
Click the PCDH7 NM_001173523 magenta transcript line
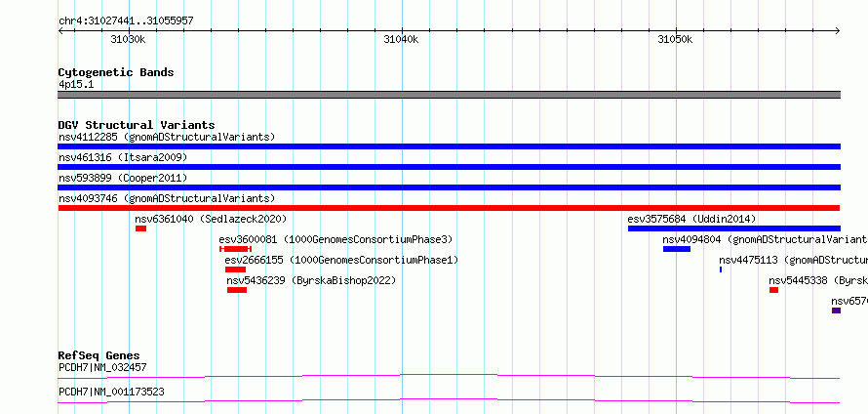(x=449, y=400)
